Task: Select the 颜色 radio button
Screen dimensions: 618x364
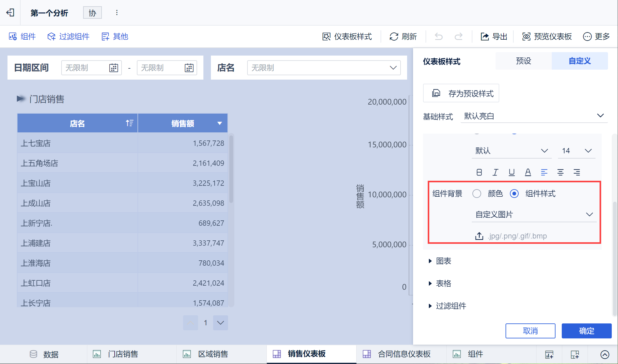Action: (x=477, y=194)
